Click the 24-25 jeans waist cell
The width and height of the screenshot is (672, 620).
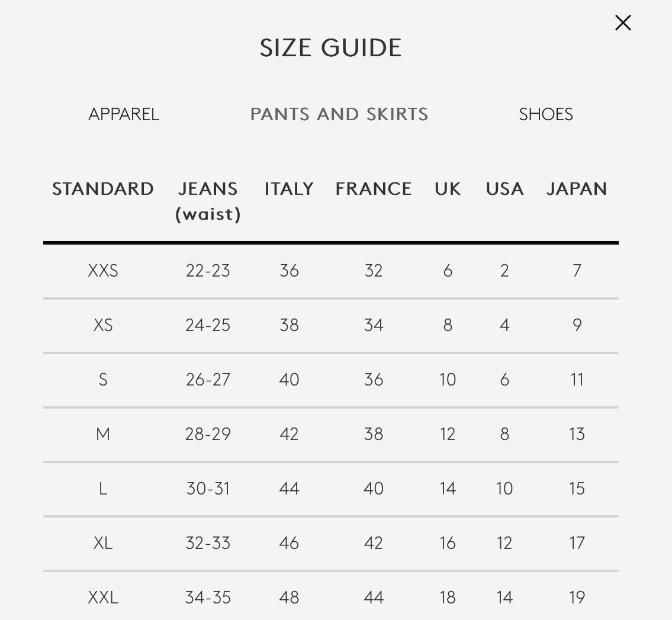point(208,325)
